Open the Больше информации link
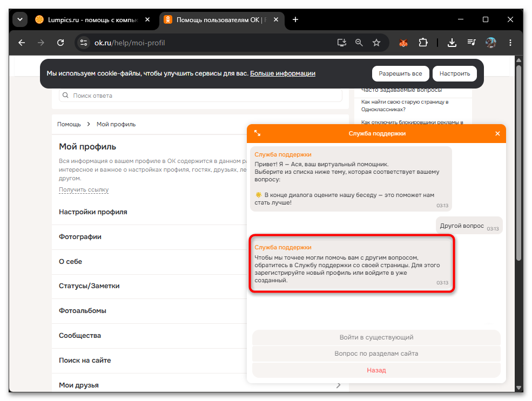The image size is (532, 401). (282, 73)
